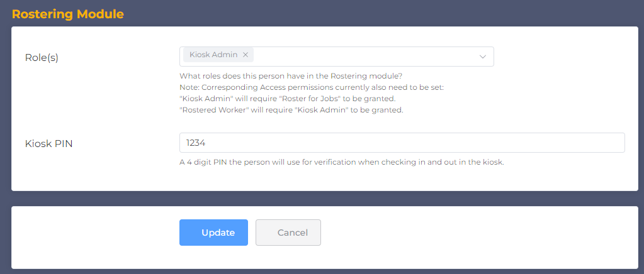Select the Kiosk Admin tag label

click(x=213, y=55)
